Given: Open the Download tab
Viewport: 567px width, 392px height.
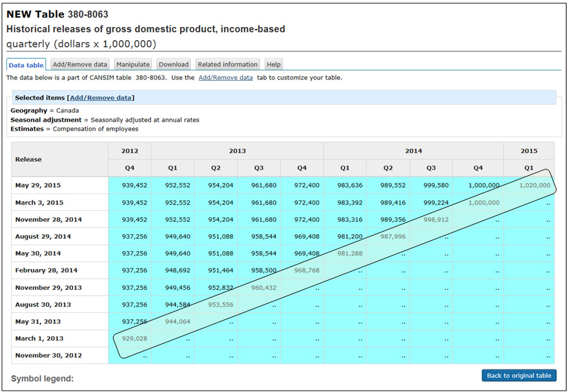Looking at the screenshot, I should tap(173, 65).
